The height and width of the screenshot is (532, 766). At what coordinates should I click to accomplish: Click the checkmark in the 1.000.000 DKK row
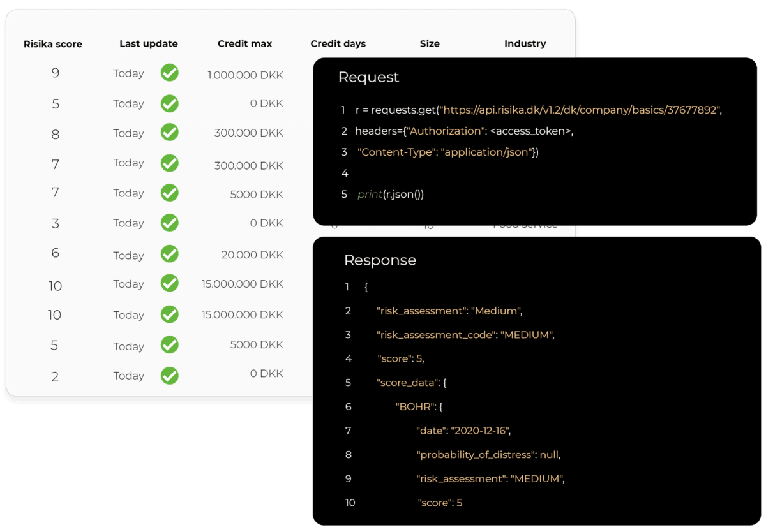coord(169,73)
